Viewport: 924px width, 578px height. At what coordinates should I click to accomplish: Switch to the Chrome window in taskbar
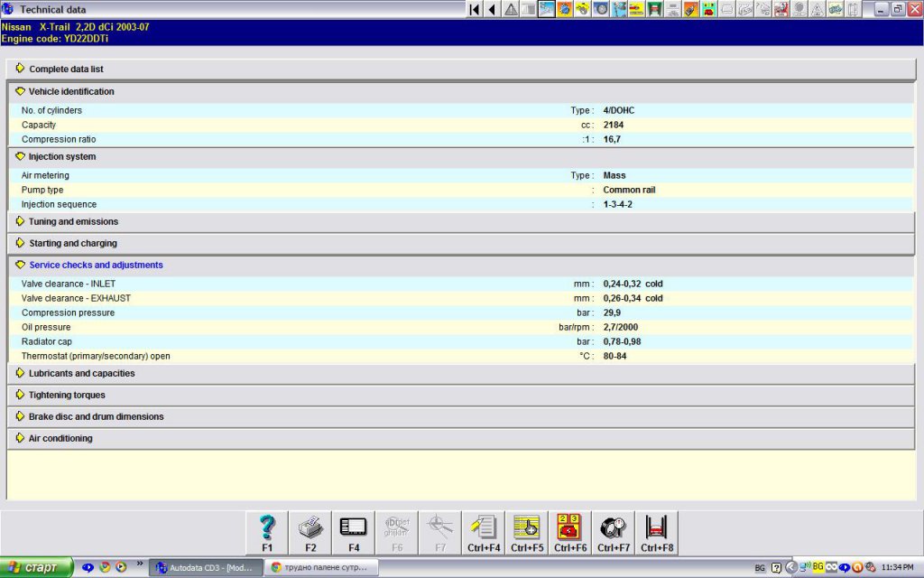coord(322,568)
